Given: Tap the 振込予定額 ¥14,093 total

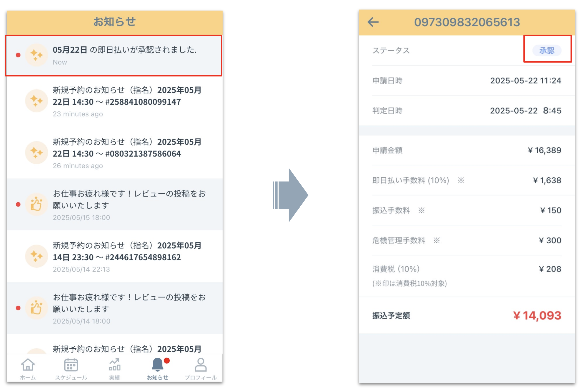Looking at the screenshot, I should pyautogui.click(x=537, y=315).
